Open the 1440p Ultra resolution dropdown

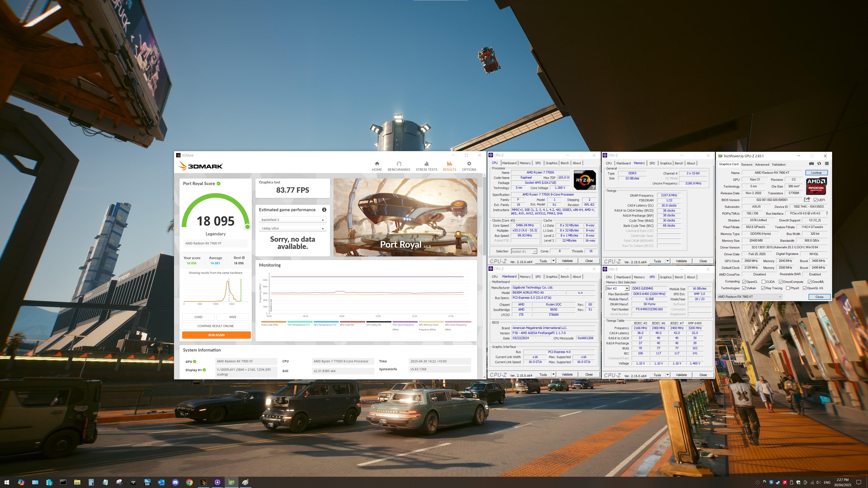(292, 228)
